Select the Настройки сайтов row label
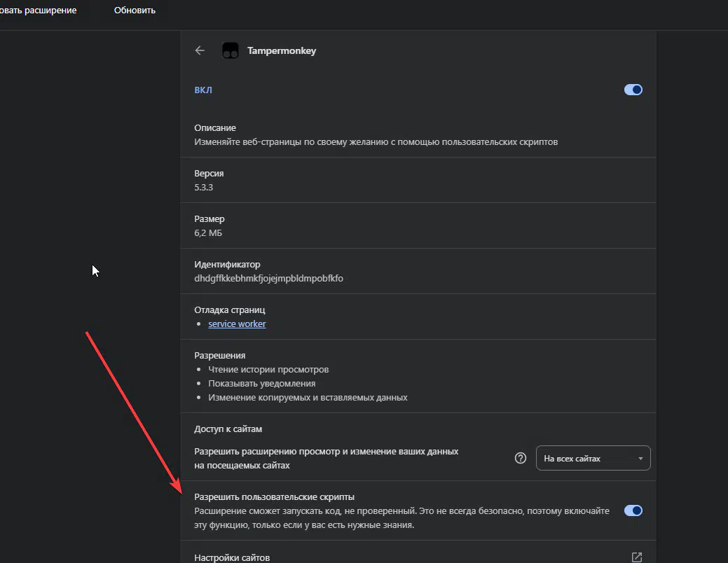 pos(232,557)
